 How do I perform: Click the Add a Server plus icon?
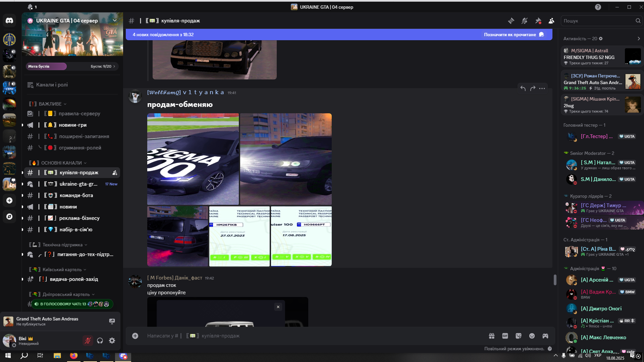coord(9,200)
